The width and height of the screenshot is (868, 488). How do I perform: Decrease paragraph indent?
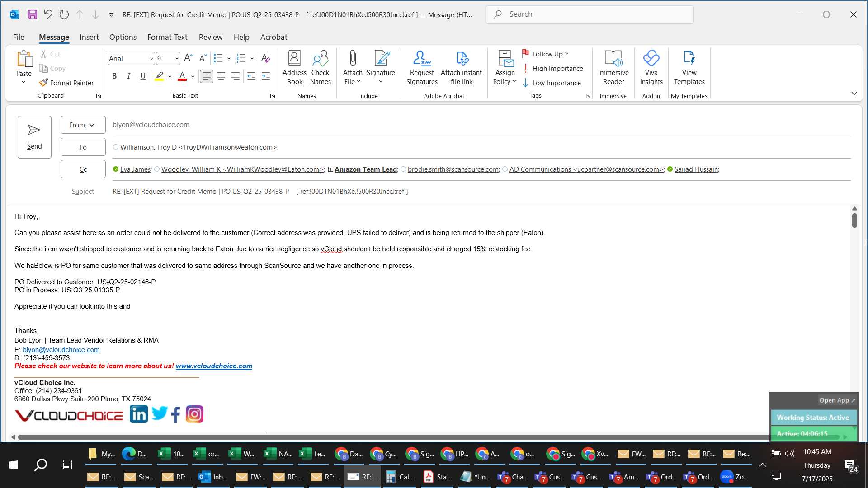click(251, 76)
